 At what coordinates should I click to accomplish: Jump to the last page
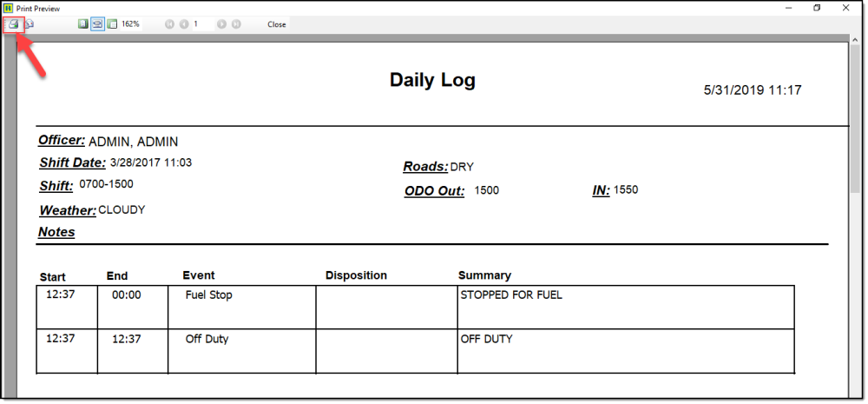click(236, 24)
